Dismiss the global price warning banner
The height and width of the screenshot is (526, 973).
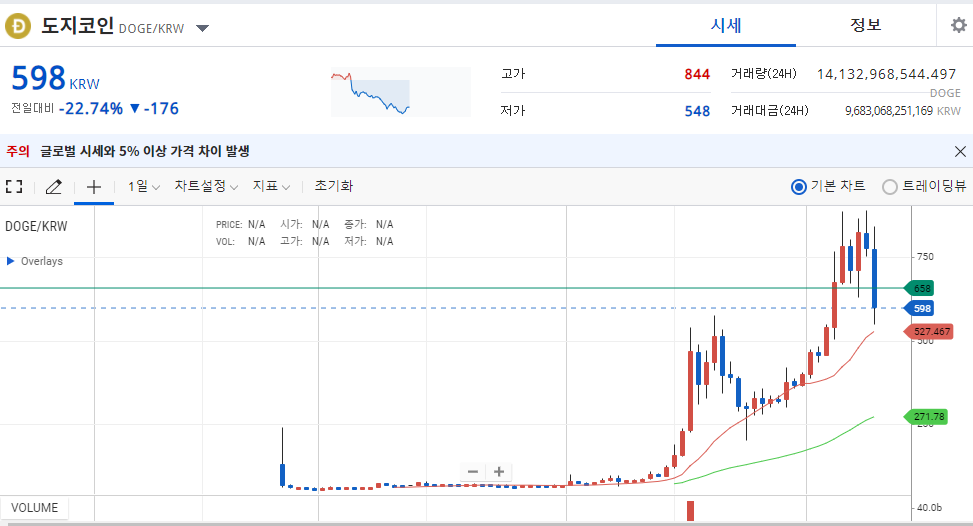(x=960, y=151)
